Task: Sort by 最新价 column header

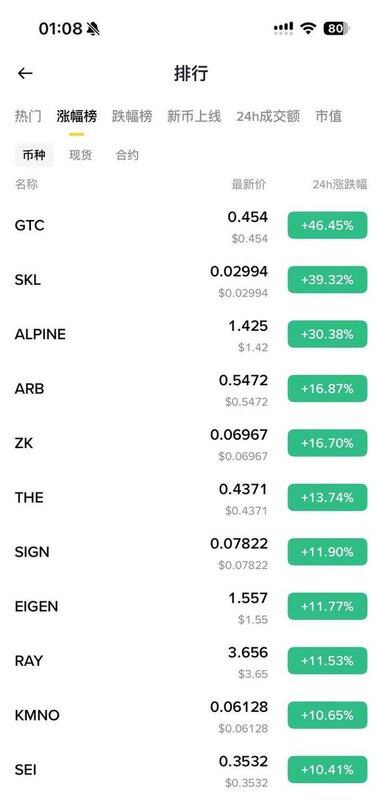Action: (x=249, y=185)
